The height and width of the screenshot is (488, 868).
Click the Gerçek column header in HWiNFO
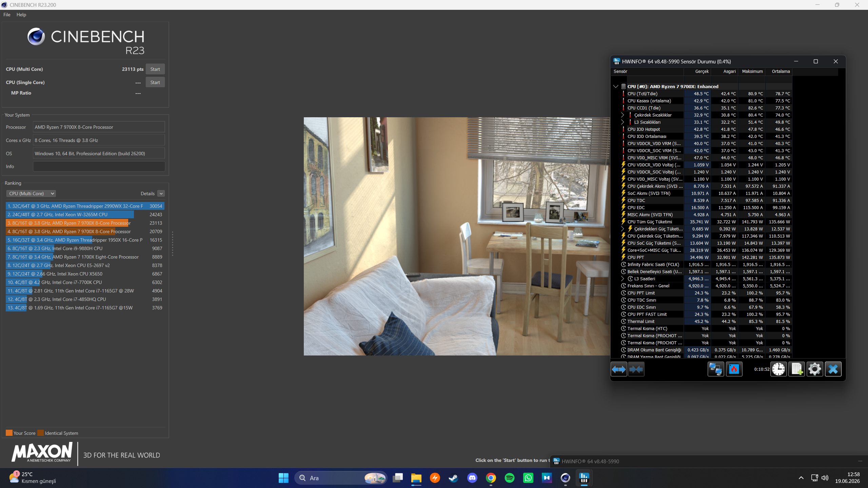click(x=697, y=72)
